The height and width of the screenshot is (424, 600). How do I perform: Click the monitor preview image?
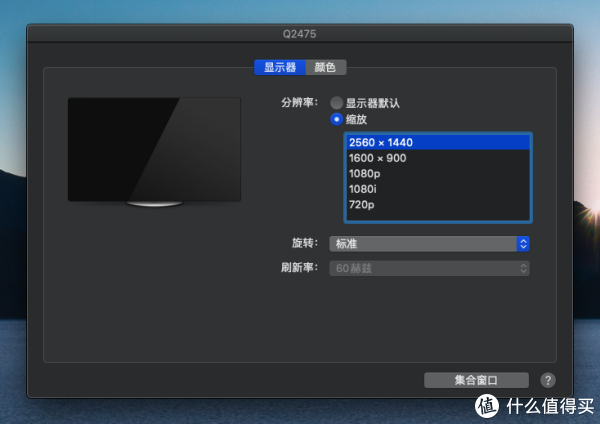(154, 150)
